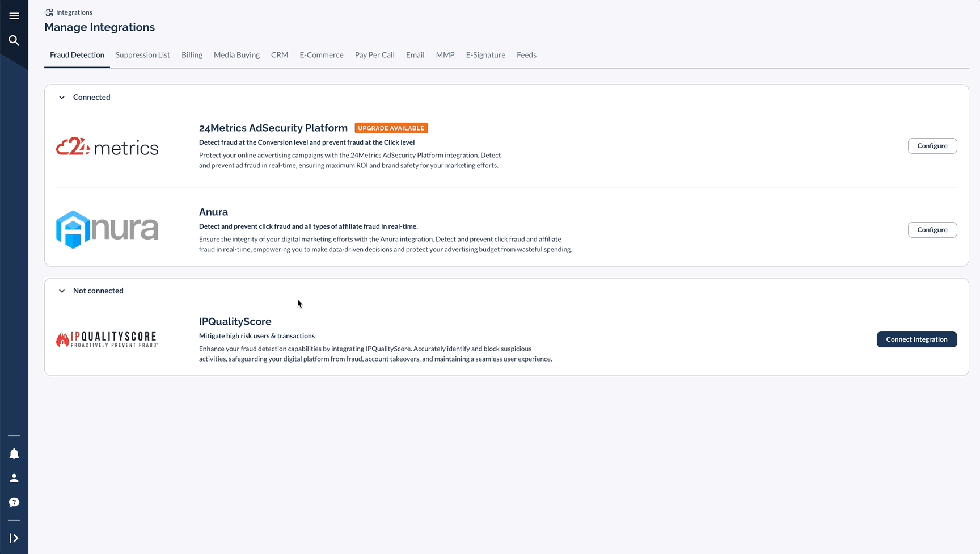Switch to the Suppression List tab

click(x=143, y=55)
